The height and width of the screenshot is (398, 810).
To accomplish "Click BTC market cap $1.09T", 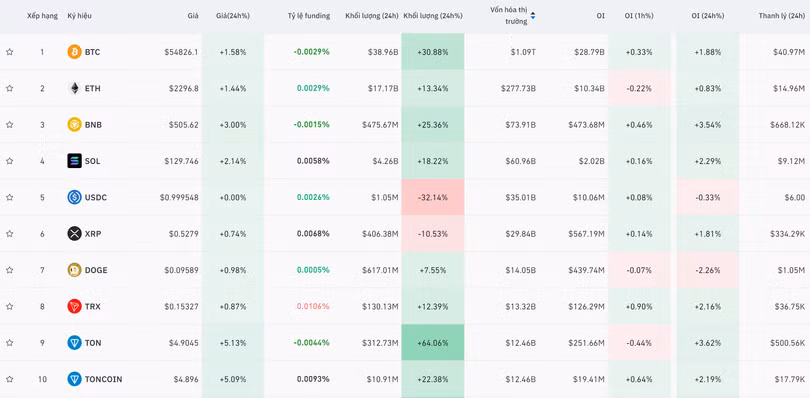I will (x=523, y=52).
